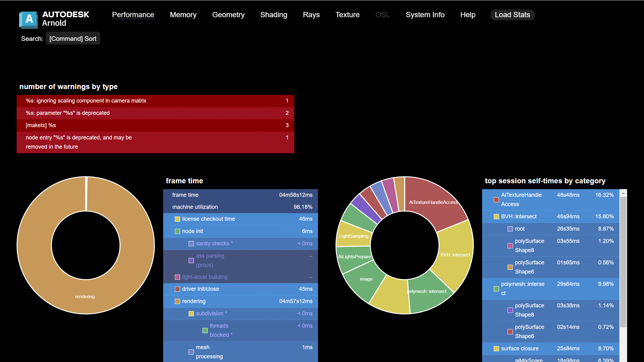Toggle the subdivision legend box

pos(191,313)
